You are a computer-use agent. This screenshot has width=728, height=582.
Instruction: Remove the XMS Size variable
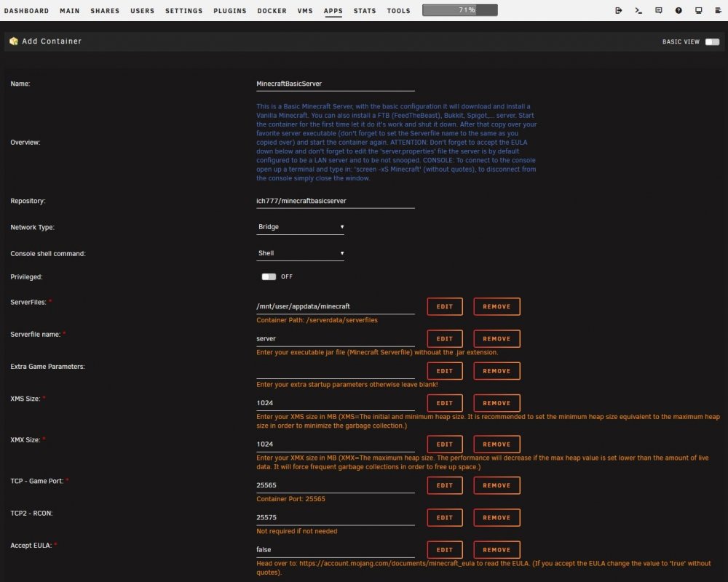[496, 403]
